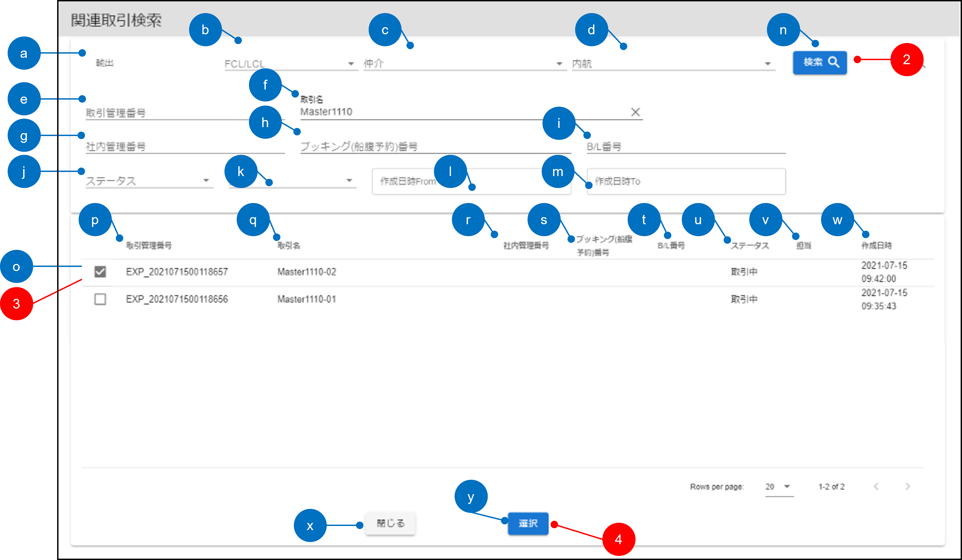Click the 閉じる button
962x560 pixels.
[x=390, y=523]
